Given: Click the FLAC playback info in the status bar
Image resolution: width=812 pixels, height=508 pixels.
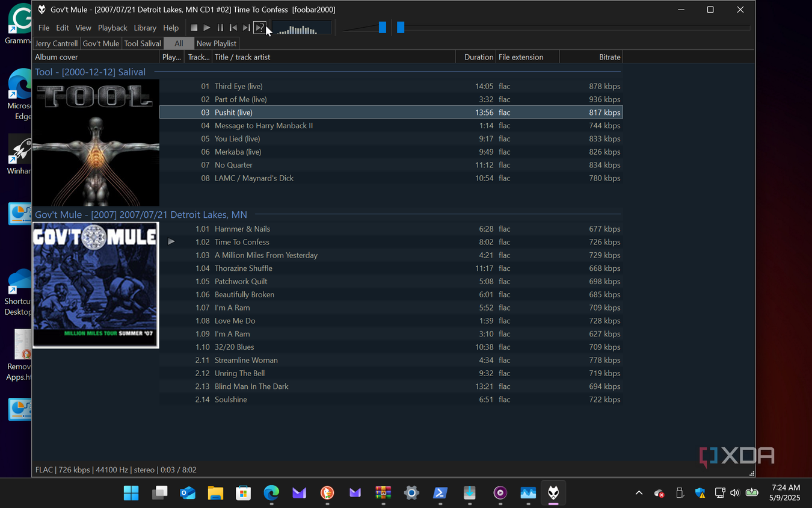Looking at the screenshot, I should 116,469.
